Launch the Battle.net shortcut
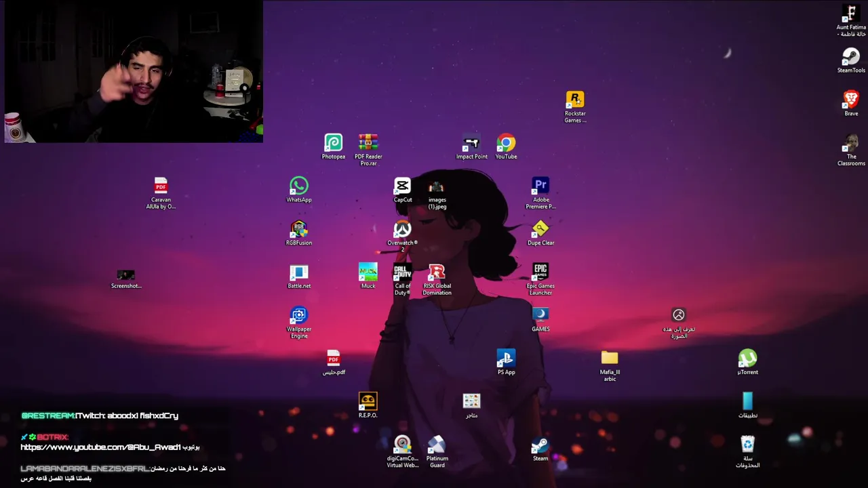The image size is (868, 488). tap(299, 277)
